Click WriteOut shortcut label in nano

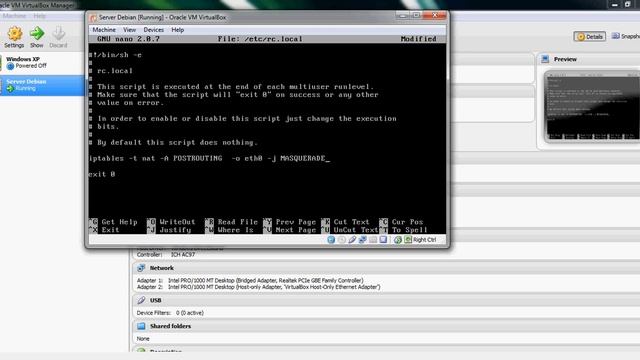click(x=178, y=222)
